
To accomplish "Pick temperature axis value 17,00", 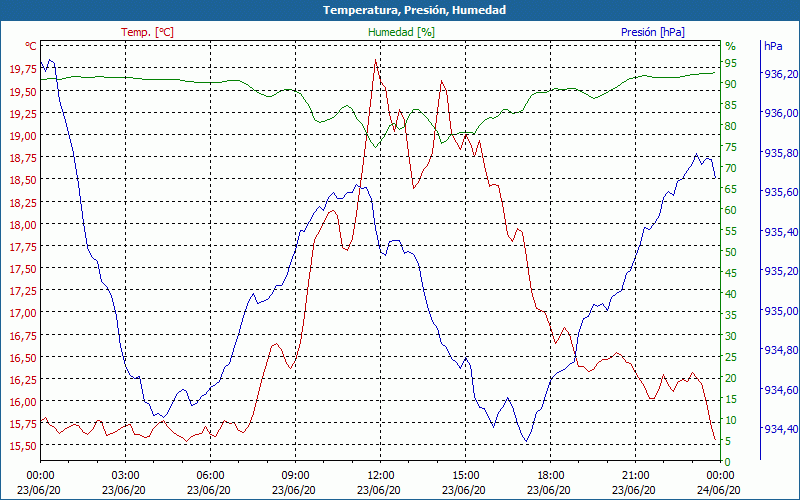I will (23, 313).
